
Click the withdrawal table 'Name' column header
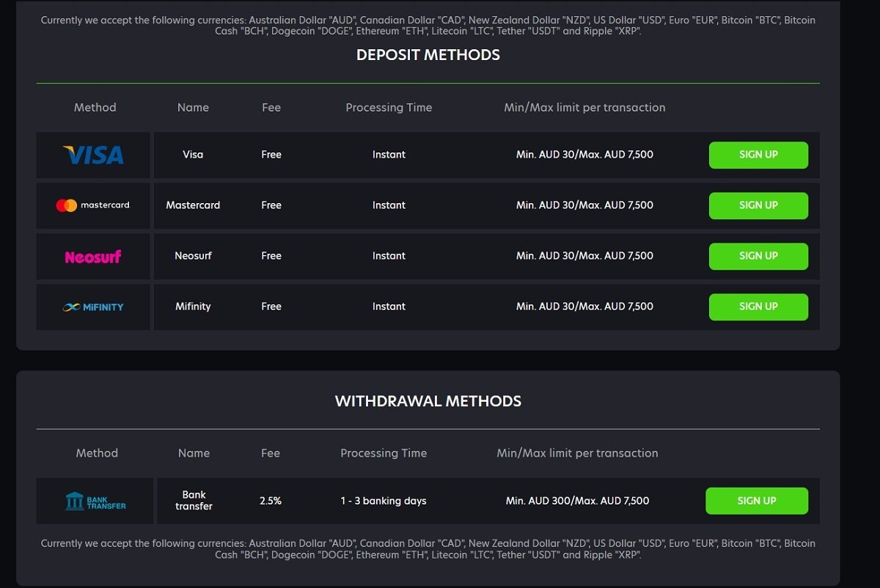(x=194, y=453)
